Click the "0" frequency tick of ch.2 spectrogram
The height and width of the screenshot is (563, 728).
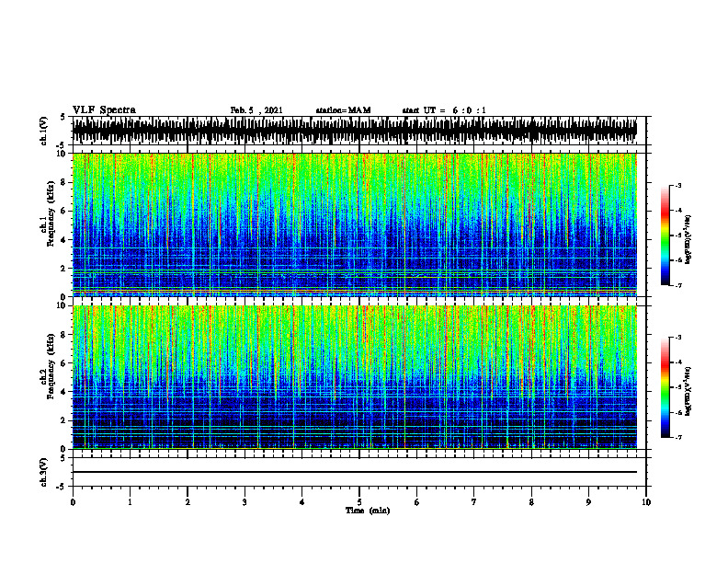[63, 449]
